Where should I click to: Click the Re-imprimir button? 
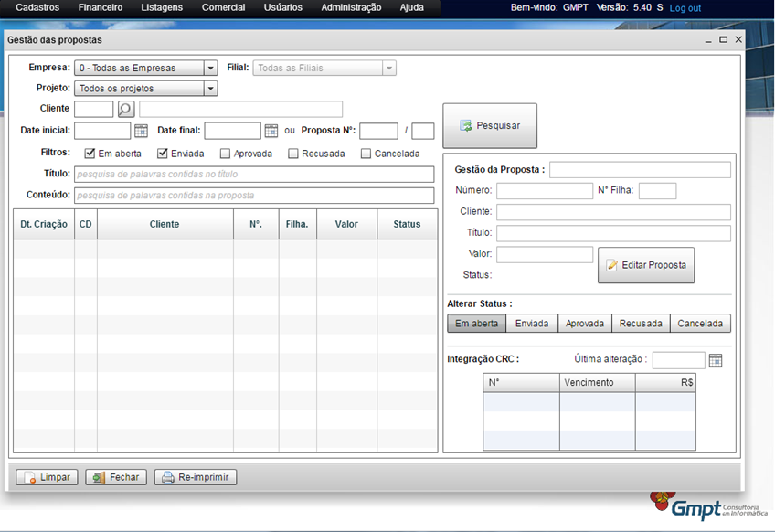(196, 477)
